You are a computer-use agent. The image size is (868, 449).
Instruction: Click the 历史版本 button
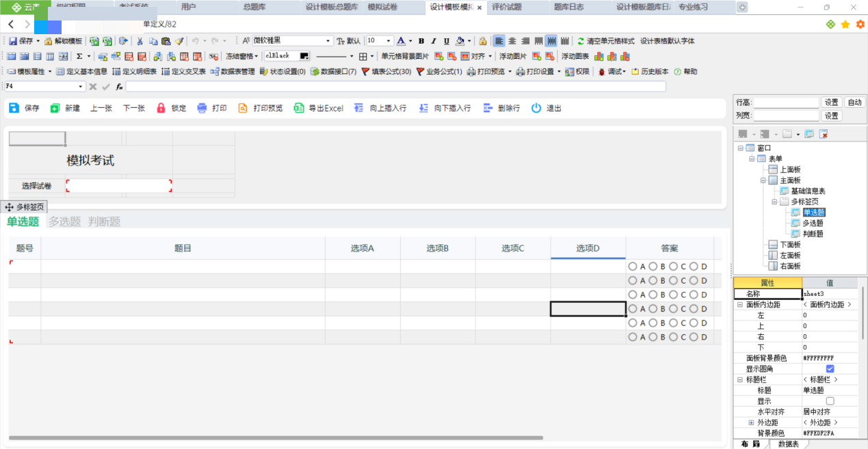pos(650,71)
